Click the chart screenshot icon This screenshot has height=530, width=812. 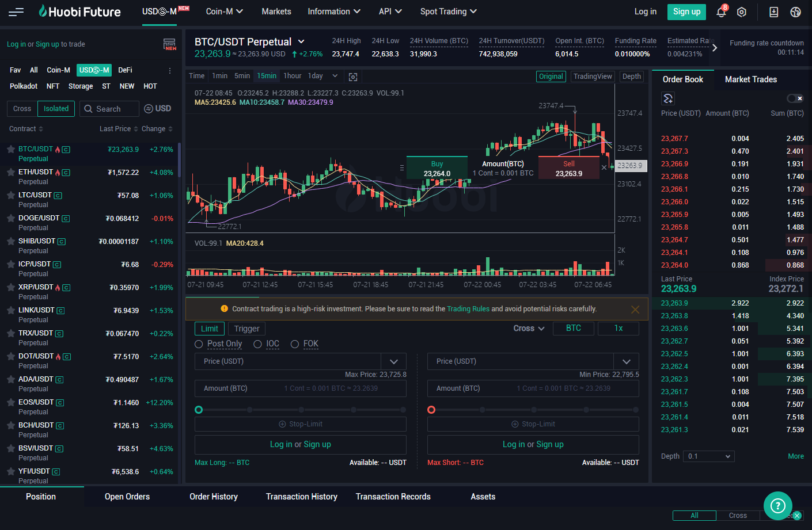click(x=353, y=77)
